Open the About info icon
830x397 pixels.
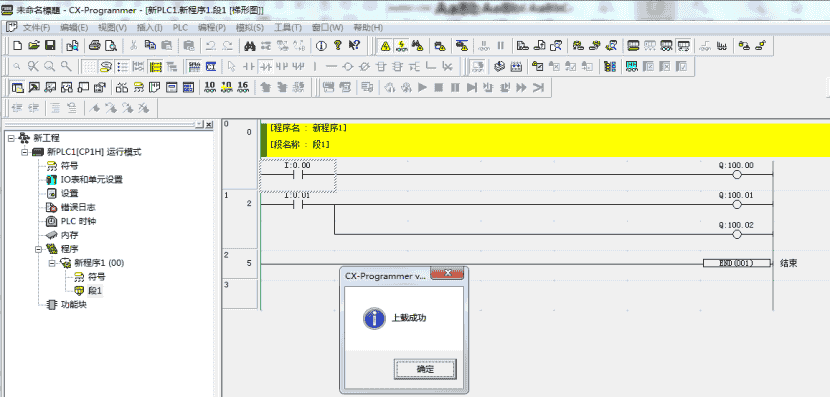click(x=321, y=46)
